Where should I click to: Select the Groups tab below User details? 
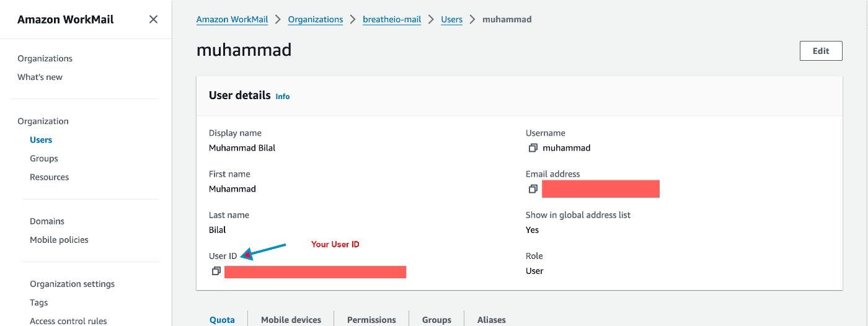pyautogui.click(x=436, y=320)
